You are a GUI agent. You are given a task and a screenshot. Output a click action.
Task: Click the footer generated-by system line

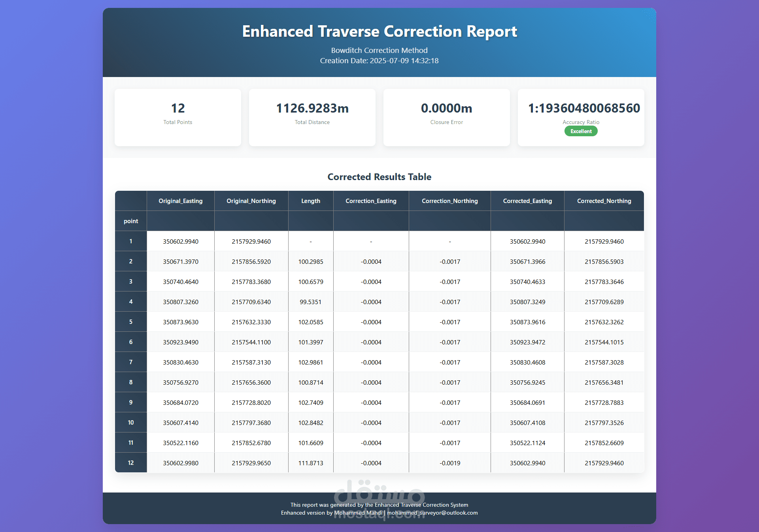coord(379,505)
